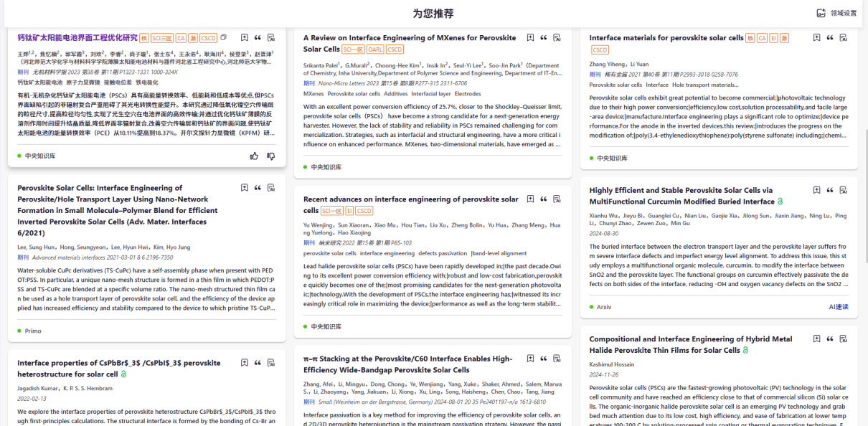868x426 pixels.
Task: Open article titled 钙钛矿太阳能电池界面工程优化研究
Action: coord(77,38)
